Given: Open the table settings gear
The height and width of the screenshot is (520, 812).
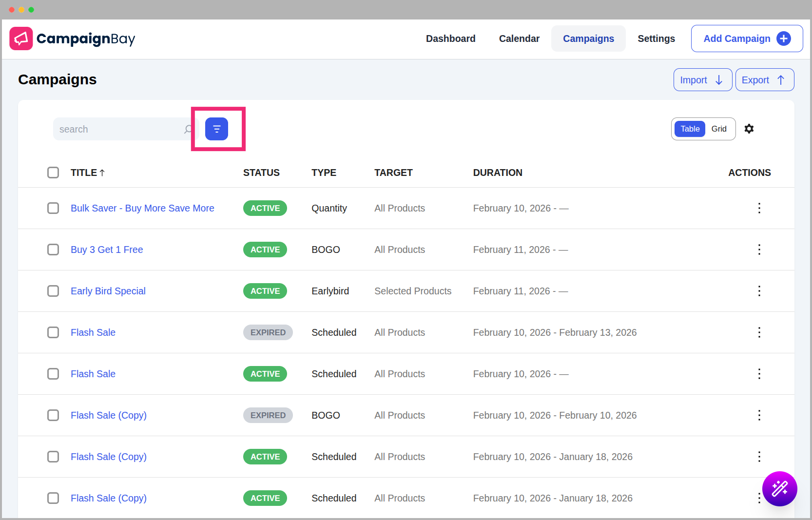Looking at the screenshot, I should 749,129.
